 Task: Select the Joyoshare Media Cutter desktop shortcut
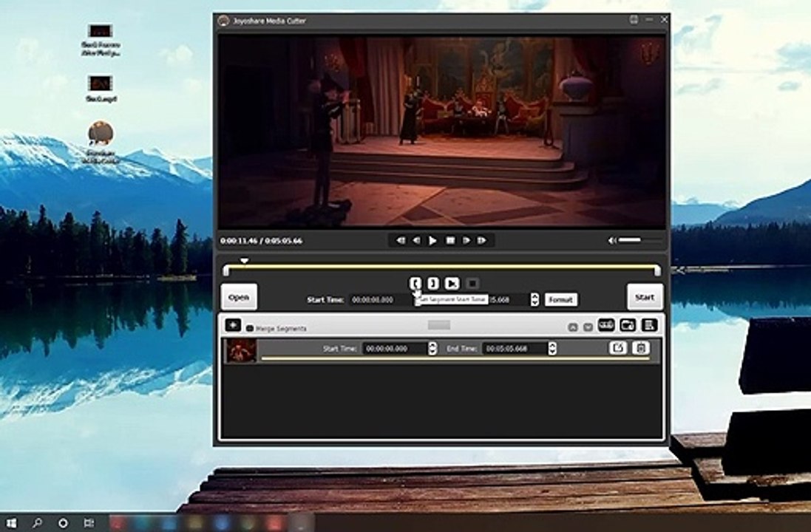[101, 142]
